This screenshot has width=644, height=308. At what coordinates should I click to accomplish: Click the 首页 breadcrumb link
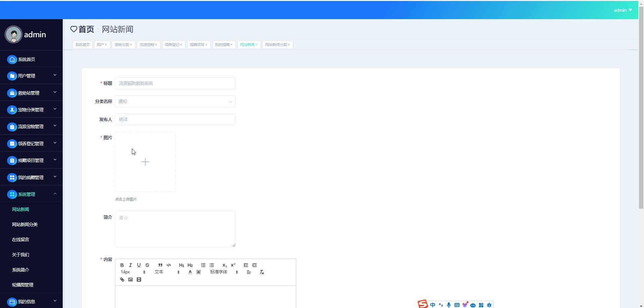coord(86,30)
